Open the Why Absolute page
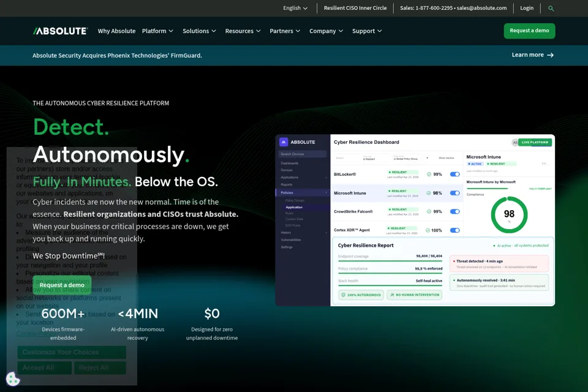 pos(116,31)
